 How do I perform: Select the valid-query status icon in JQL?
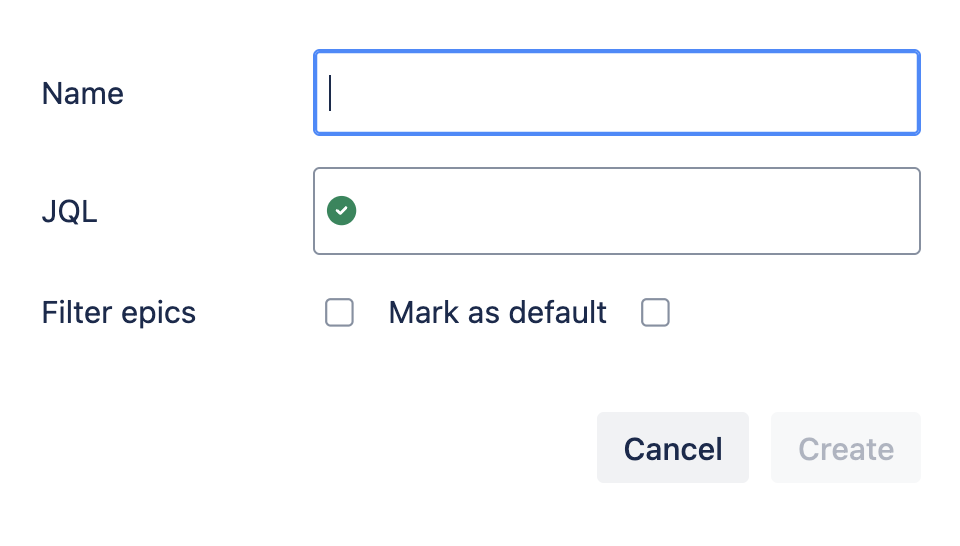pyautogui.click(x=342, y=211)
